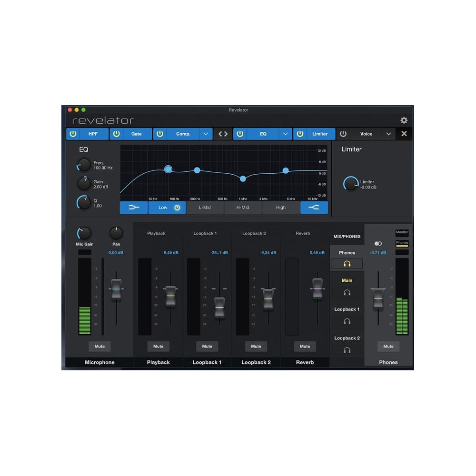
Task: Select the Low EQ band
Action: [163, 208]
